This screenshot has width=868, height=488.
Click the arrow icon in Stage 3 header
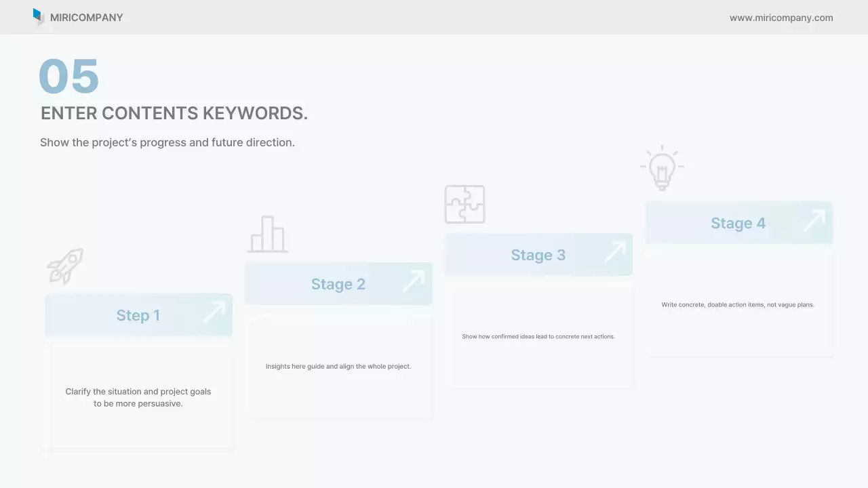tap(614, 252)
